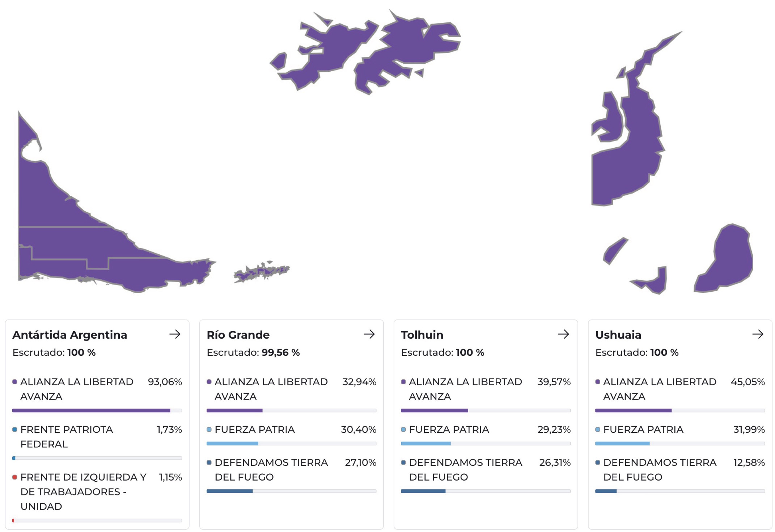Click the arrow icon on Antártida Argentina card
The width and height of the screenshot is (775, 532).
[x=175, y=334]
